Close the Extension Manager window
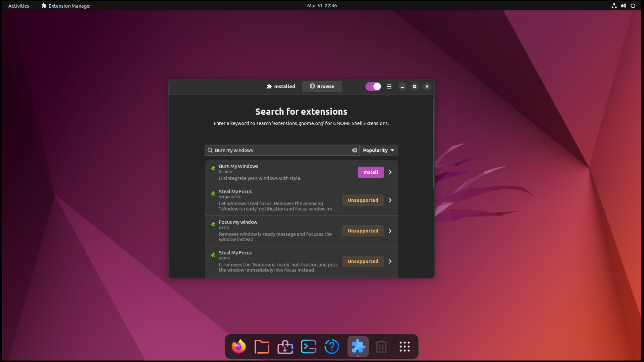 click(427, 86)
